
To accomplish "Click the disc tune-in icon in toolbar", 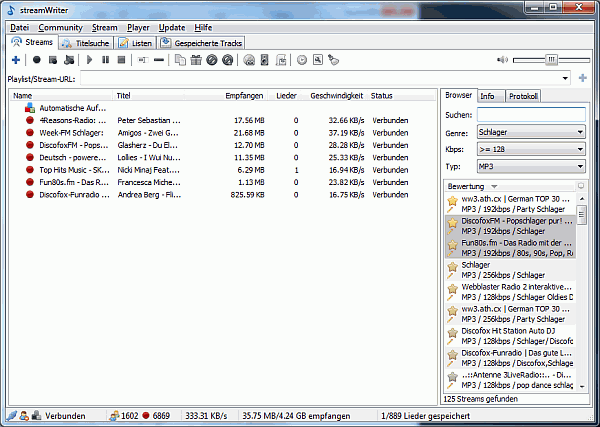I will tap(249, 60).
